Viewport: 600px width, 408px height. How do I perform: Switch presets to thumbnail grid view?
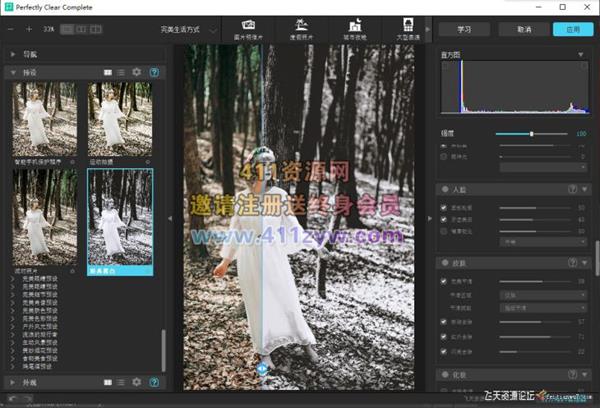tap(106, 73)
